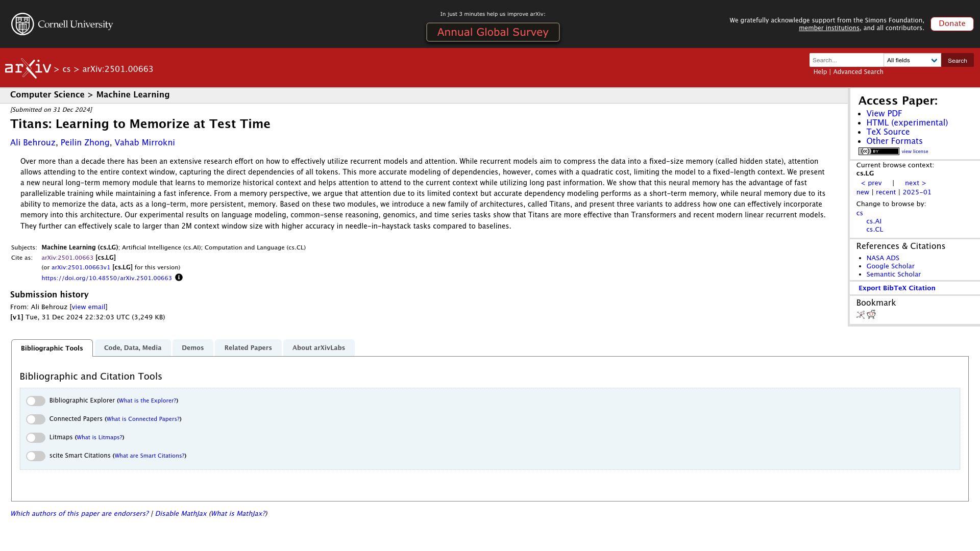Image resolution: width=980 pixels, height=551 pixels.
Task: Select the Related Papers tab
Action: (x=248, y=348)
